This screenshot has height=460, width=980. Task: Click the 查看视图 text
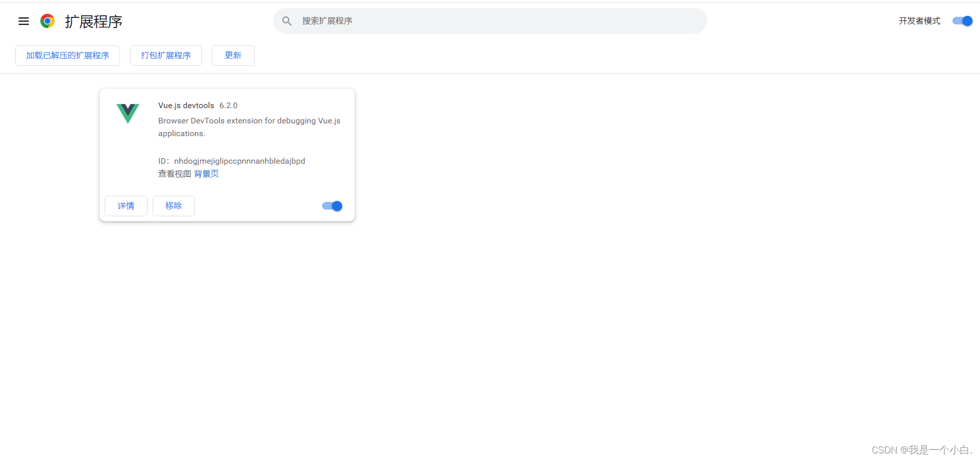pyautogui.click(x=175, y=173)
